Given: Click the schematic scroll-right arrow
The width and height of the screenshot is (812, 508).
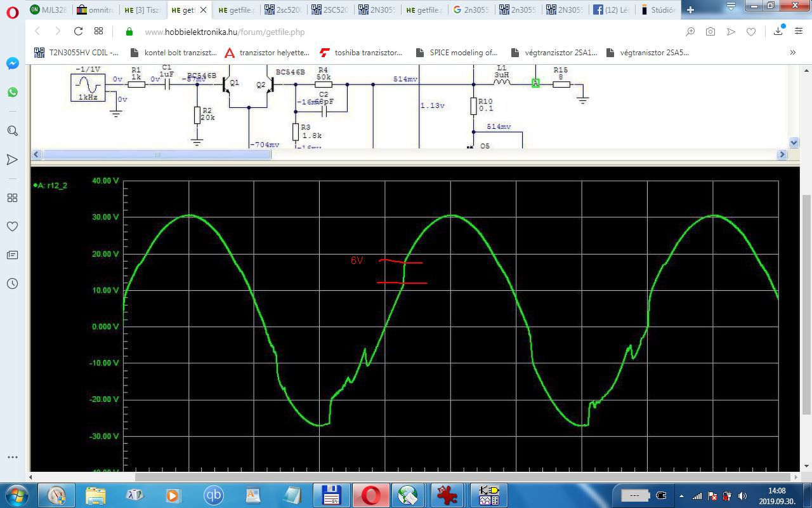Looking at the screenshot, I should click(782, 154).
